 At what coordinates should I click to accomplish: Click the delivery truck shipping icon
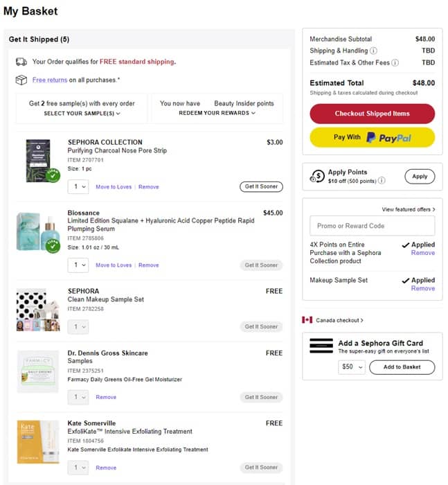click(21, 62)
